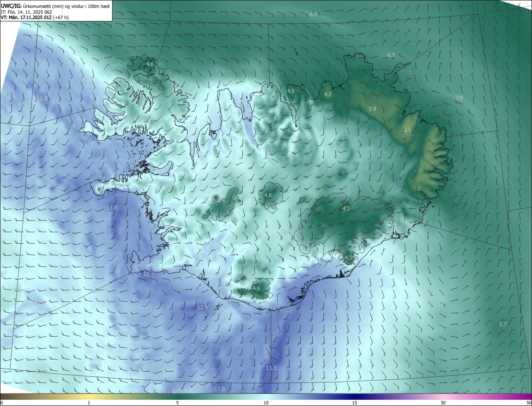Image resolution: width=532 pixels, height=406 pixels.
Task: Click the 12.7 value label near the coast
Action: point(149,274)
